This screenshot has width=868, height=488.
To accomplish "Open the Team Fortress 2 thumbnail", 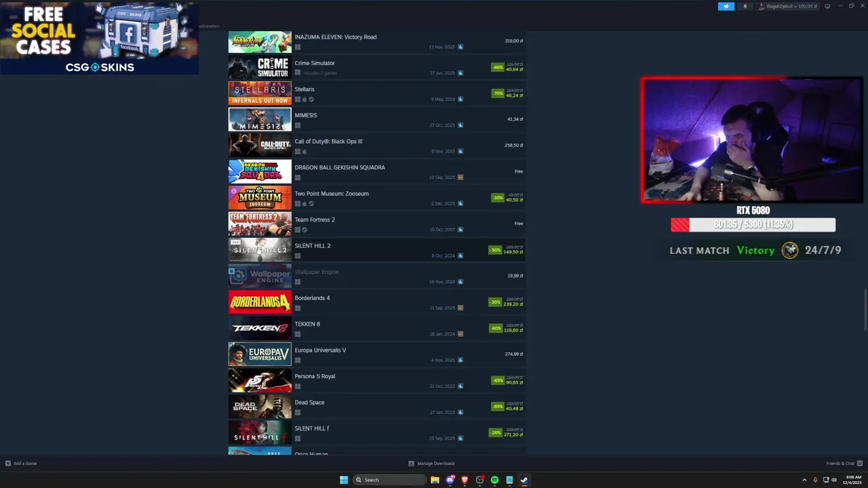I will 260,224.
